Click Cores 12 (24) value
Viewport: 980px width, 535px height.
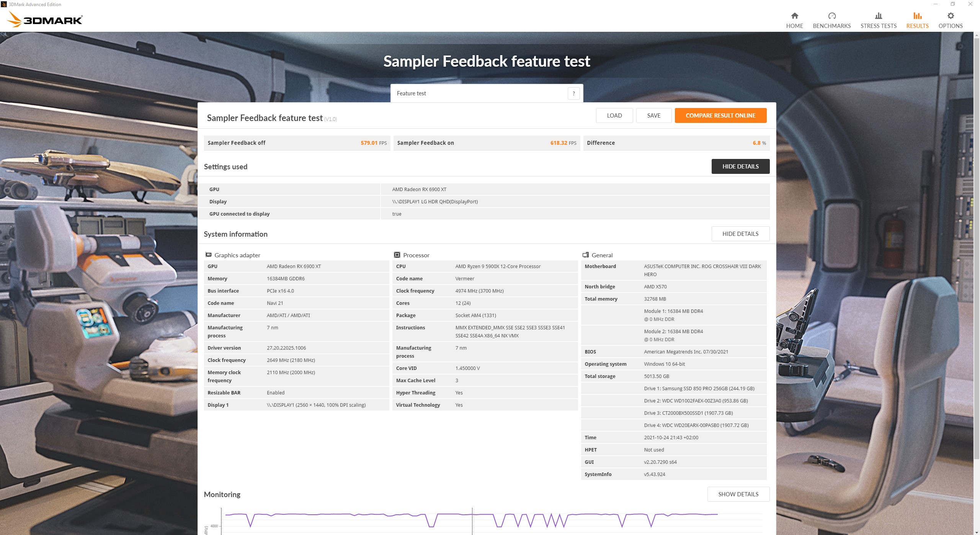[463, 303]
